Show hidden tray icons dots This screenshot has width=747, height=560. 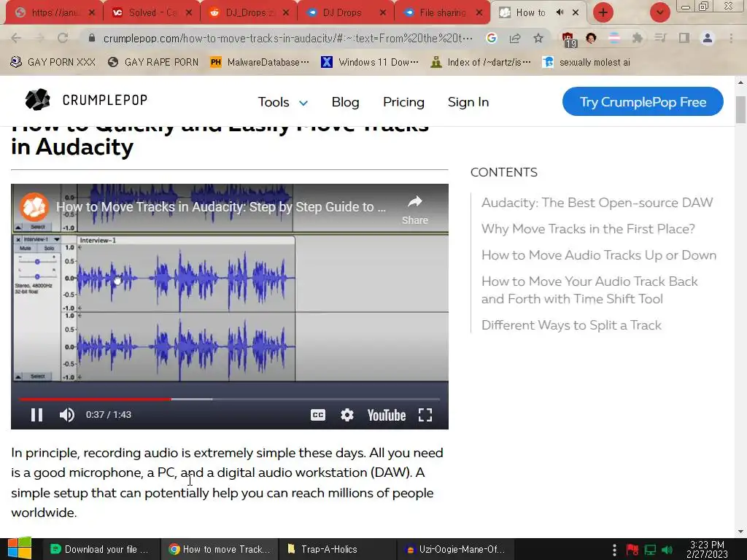[614, 550]
